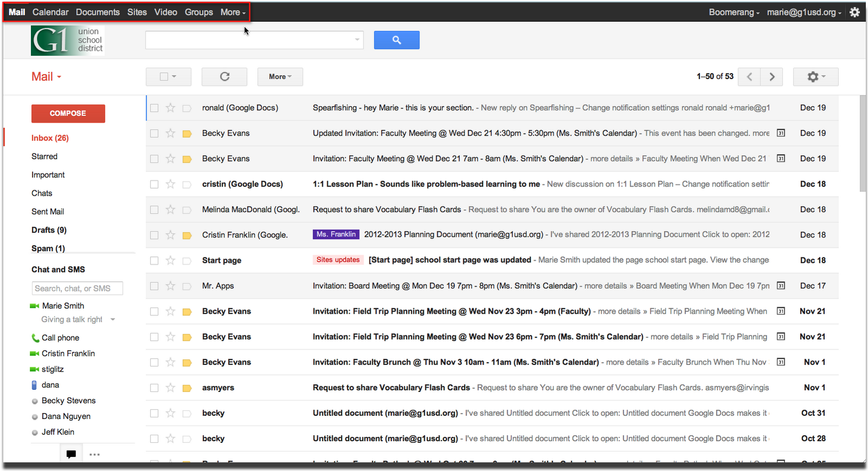Go to Sent Mail
Screen dimensions: 868x471
tap(48, 212)
